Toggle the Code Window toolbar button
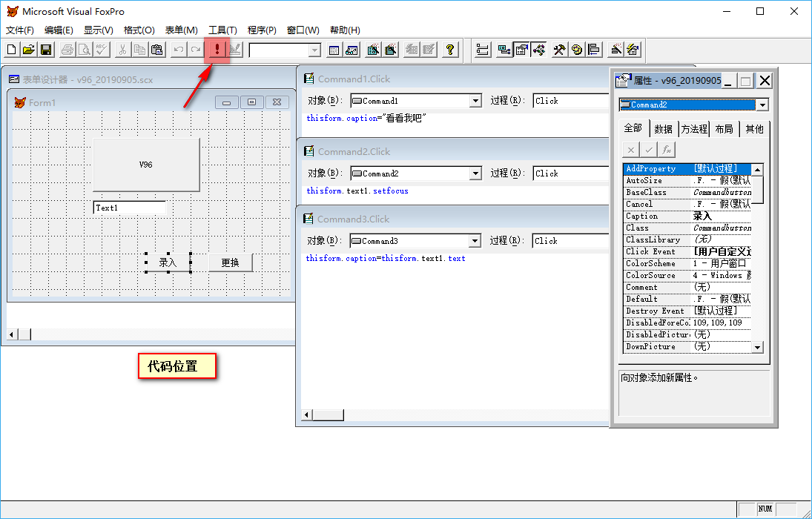This screenshot has height=519, width=812. [x=538, y=50]
